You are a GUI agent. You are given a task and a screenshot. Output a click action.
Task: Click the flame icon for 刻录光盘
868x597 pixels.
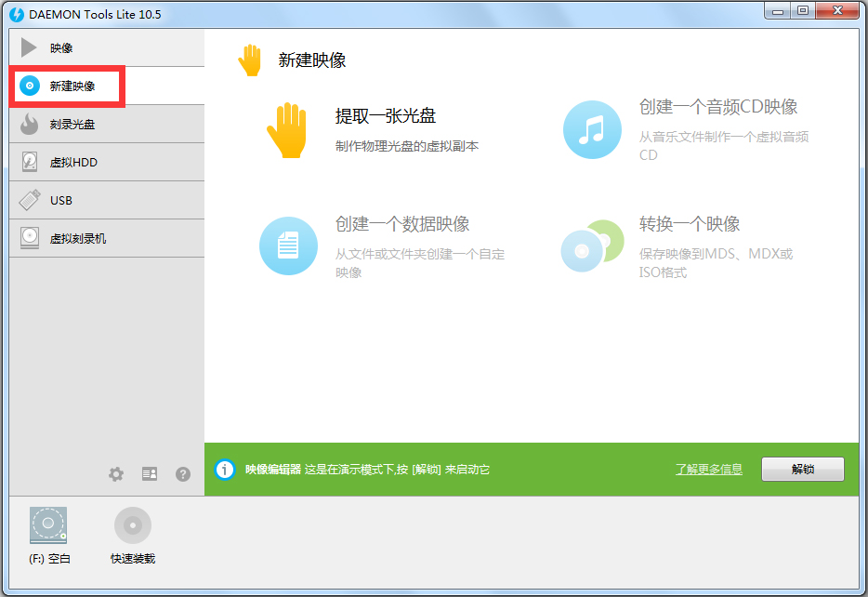pos(30,124)
